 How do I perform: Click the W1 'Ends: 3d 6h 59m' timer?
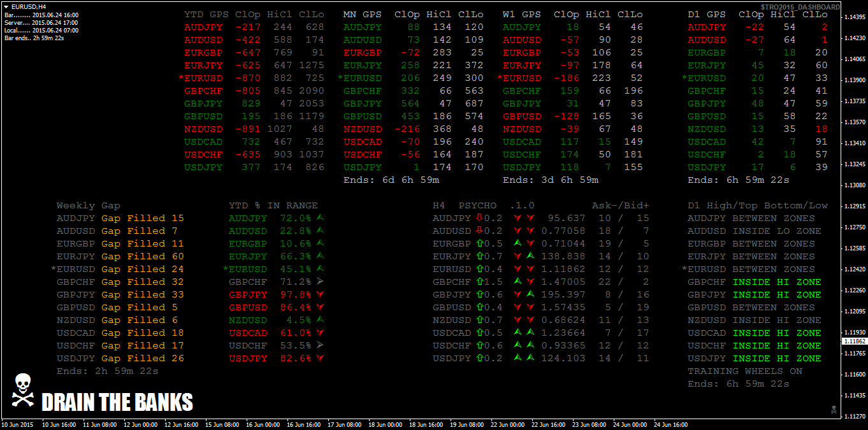click(551, 180)
